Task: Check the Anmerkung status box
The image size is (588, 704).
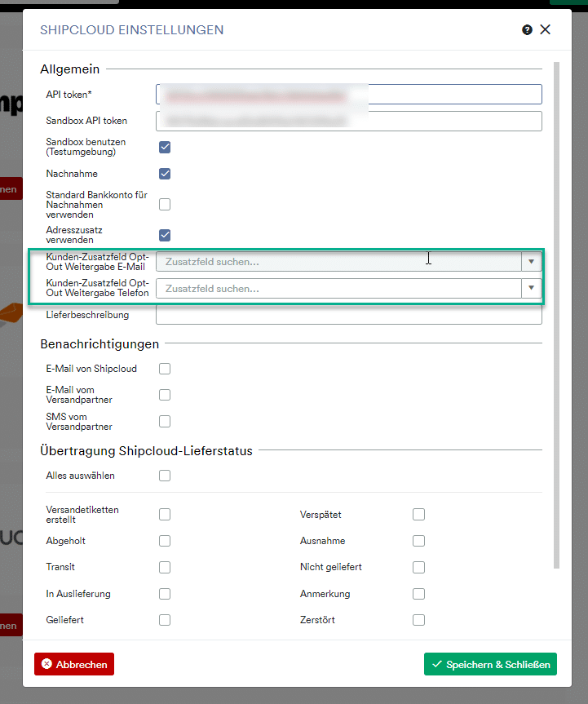Action: pyautogui.click(x=419, y=594)
